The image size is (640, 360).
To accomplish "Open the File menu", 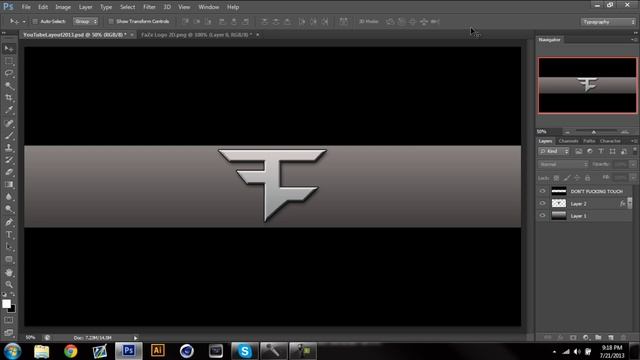I will click(x=26, y=7).
